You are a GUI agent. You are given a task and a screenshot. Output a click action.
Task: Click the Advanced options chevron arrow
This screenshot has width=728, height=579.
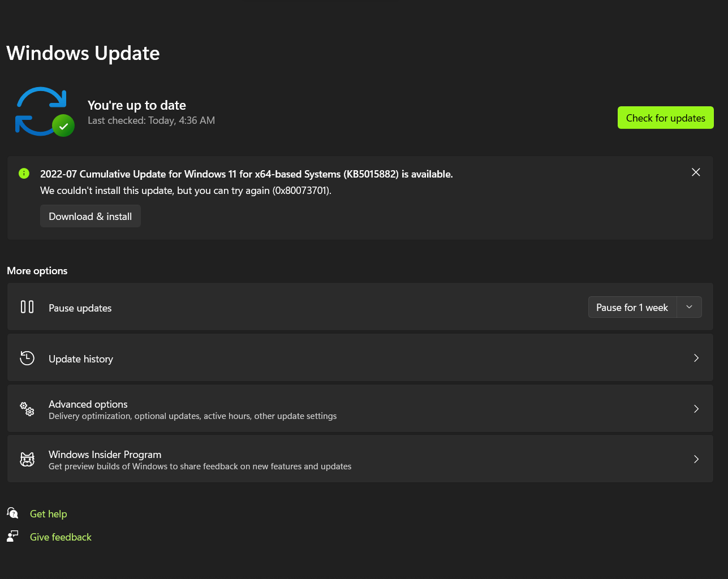(696, 409)
